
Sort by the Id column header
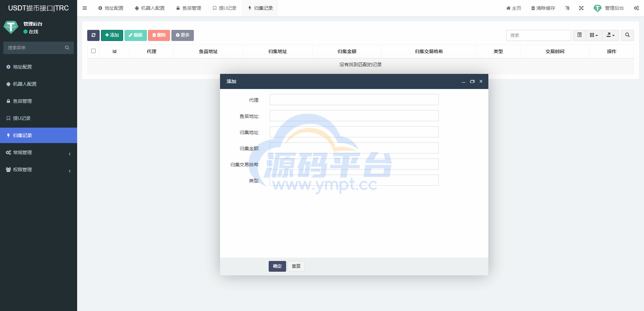coord(114,51)
